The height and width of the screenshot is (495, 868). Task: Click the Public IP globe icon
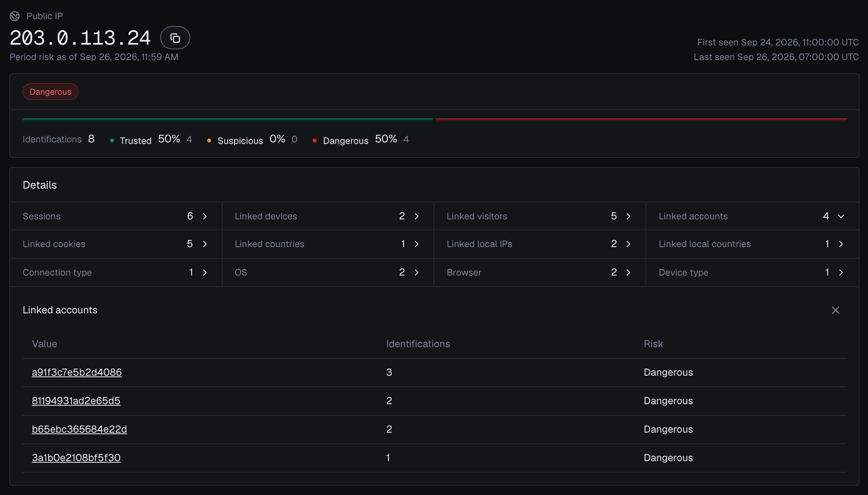(x=15, y=16)
